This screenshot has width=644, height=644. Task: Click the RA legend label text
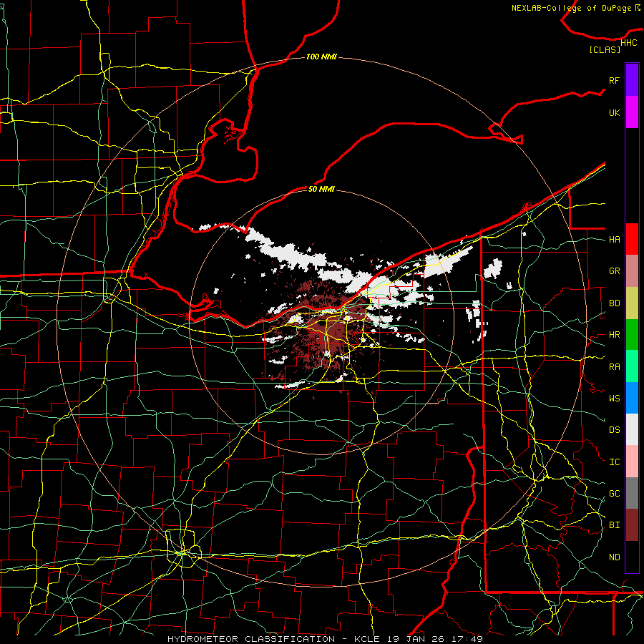point(614,367)
